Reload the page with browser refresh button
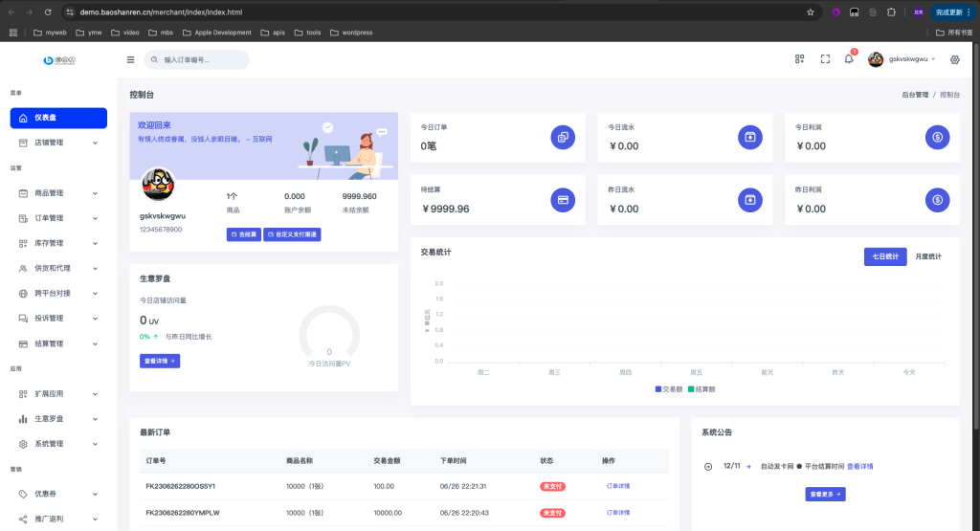Image resolution: width=980 pixels, height=531 pixels. click(x=48, y=11)
